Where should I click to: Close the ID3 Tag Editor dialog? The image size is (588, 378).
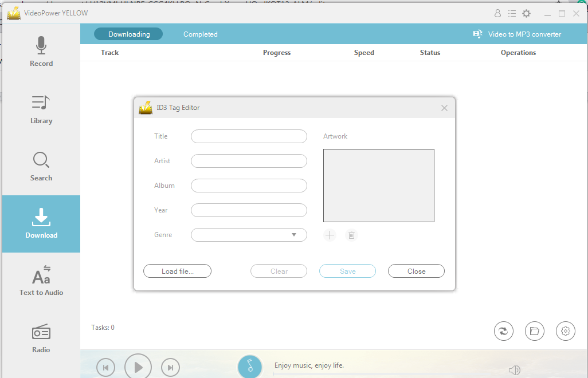pos(444,108)
